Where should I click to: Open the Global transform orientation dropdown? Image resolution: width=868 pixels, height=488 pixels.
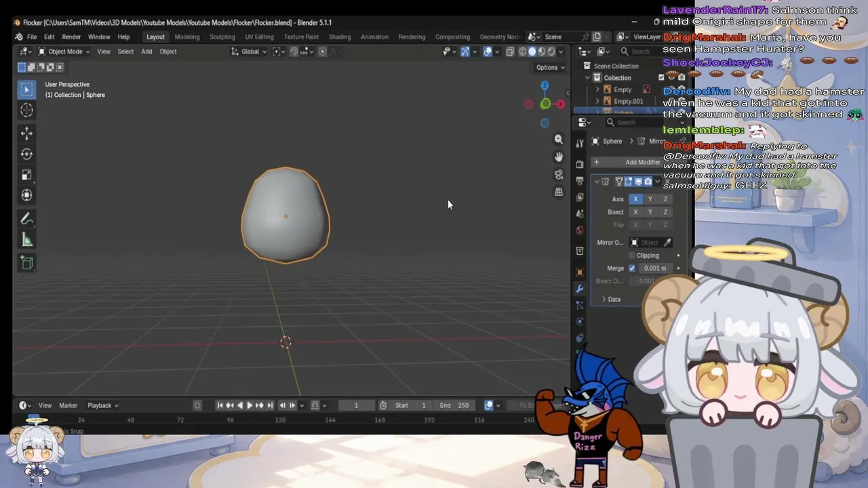coord(249,52)
